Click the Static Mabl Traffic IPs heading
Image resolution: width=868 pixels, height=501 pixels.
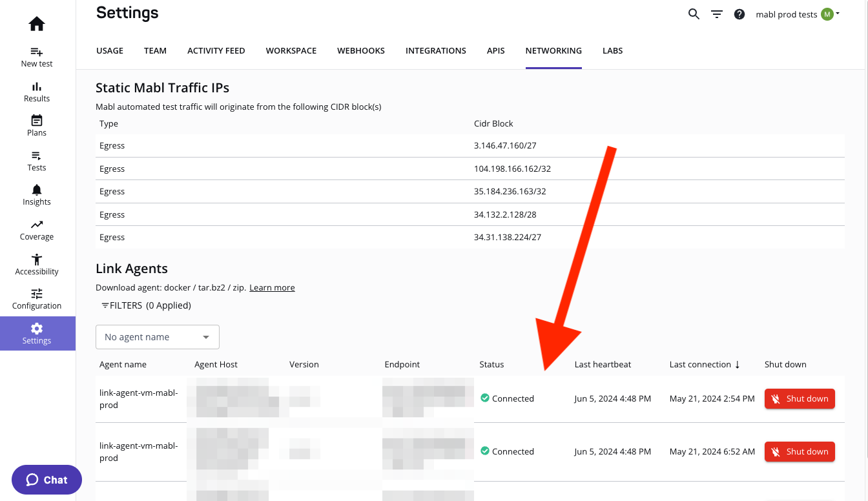(162, 87)
